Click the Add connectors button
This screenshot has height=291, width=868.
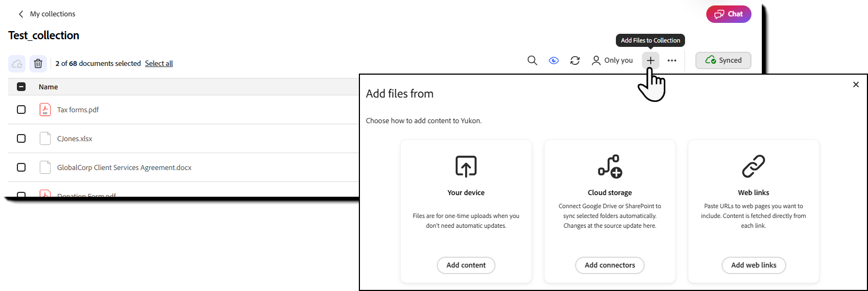(610, 265)
